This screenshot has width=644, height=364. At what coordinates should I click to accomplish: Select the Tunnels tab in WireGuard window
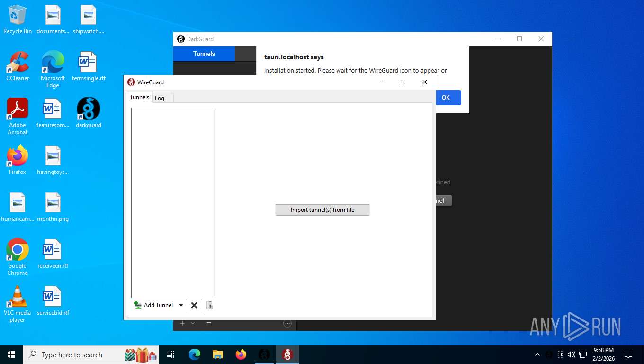click(x=140, y=97)
